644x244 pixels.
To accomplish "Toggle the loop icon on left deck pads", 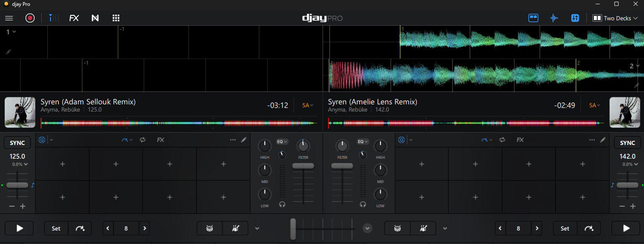I will pos(143,140).
